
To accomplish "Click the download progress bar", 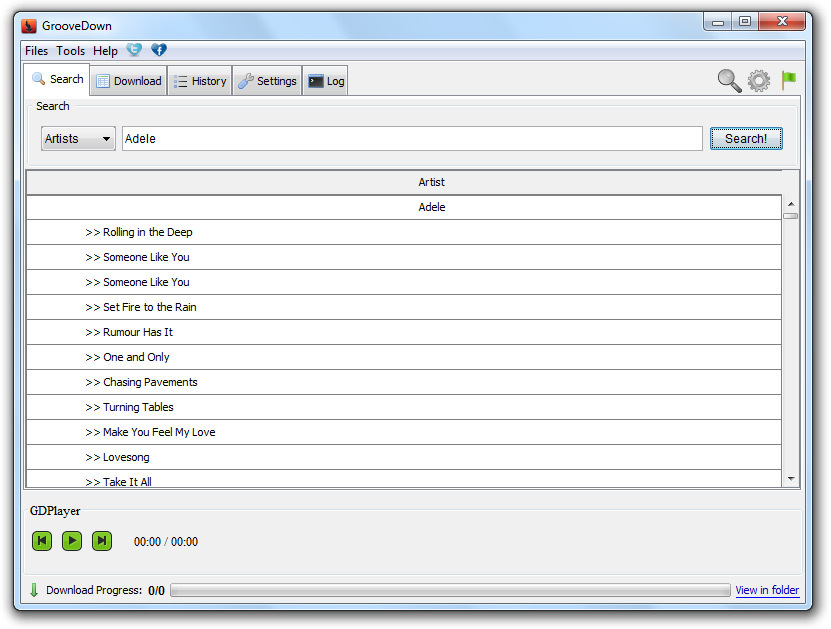I will point(450,590).
